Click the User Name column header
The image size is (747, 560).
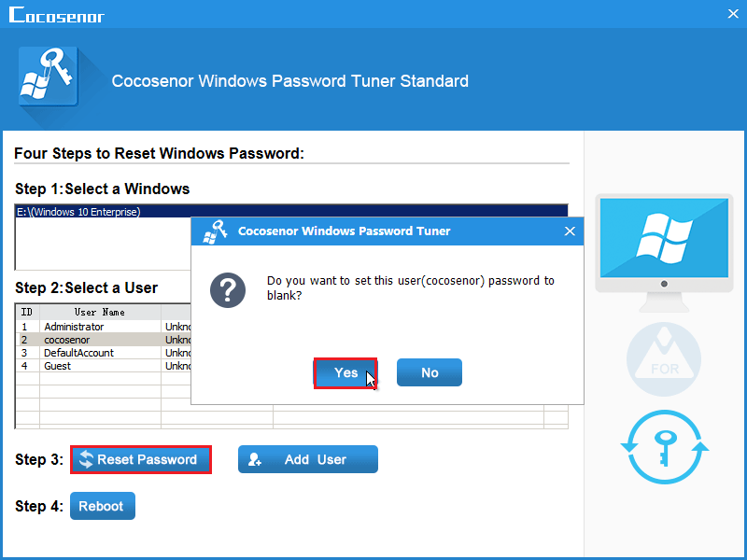100,312
